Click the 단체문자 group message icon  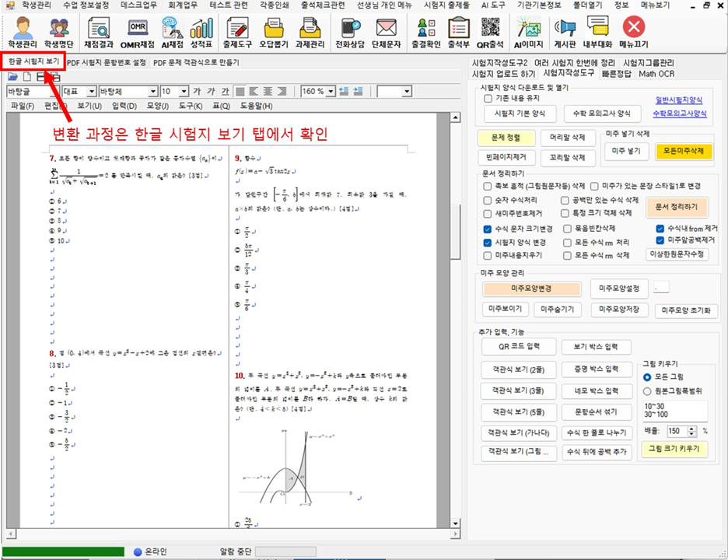(x=387, y=32)
